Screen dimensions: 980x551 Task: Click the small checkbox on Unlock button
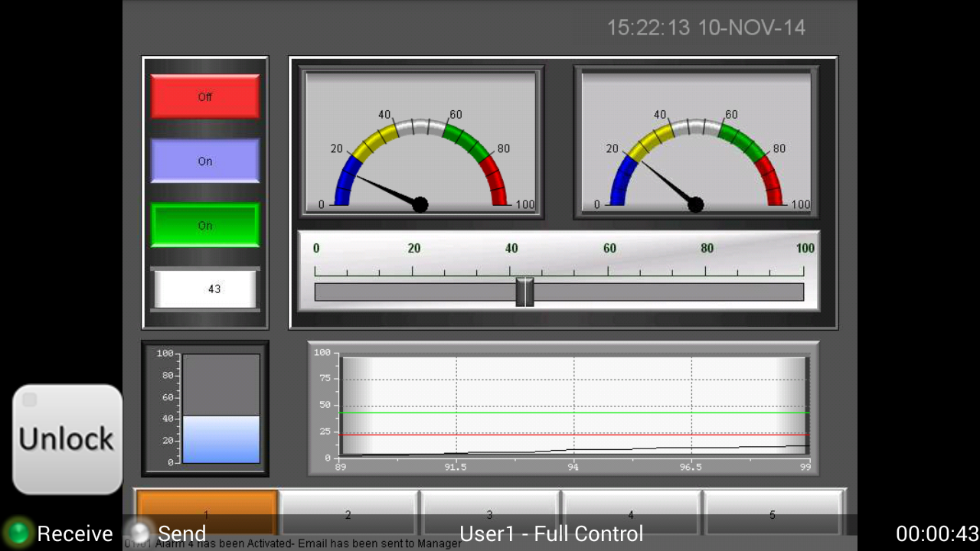coord(29,399)
